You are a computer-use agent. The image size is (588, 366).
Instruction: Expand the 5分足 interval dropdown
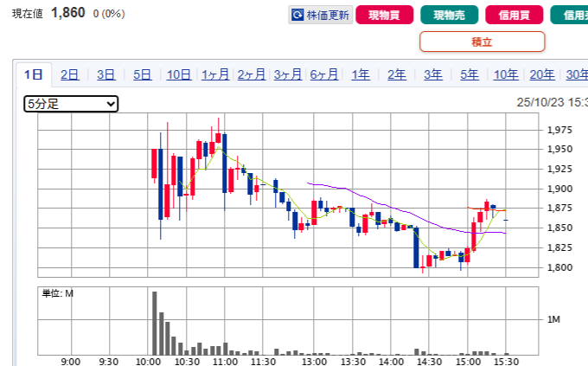point(71,104)
